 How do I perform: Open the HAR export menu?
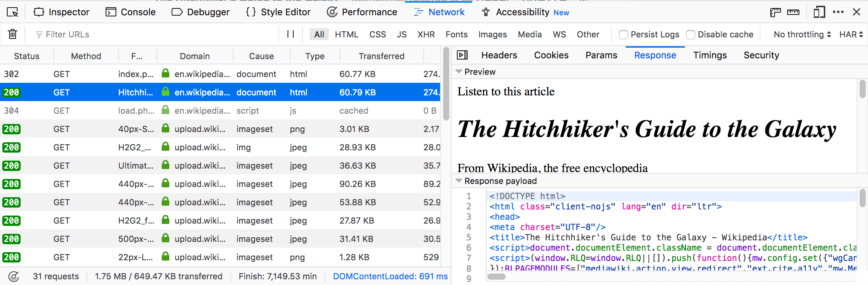[x=851, y=34]
